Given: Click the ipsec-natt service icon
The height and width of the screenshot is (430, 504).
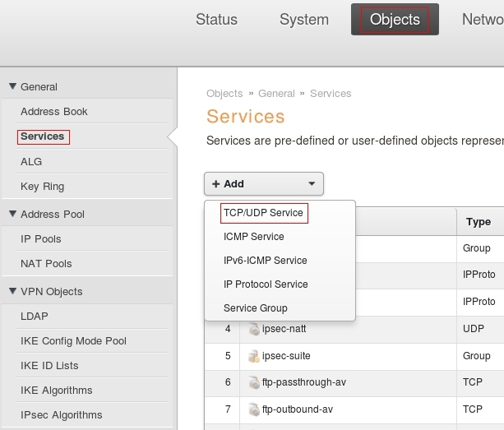Looking at the screenshot, I should point(254,331).
